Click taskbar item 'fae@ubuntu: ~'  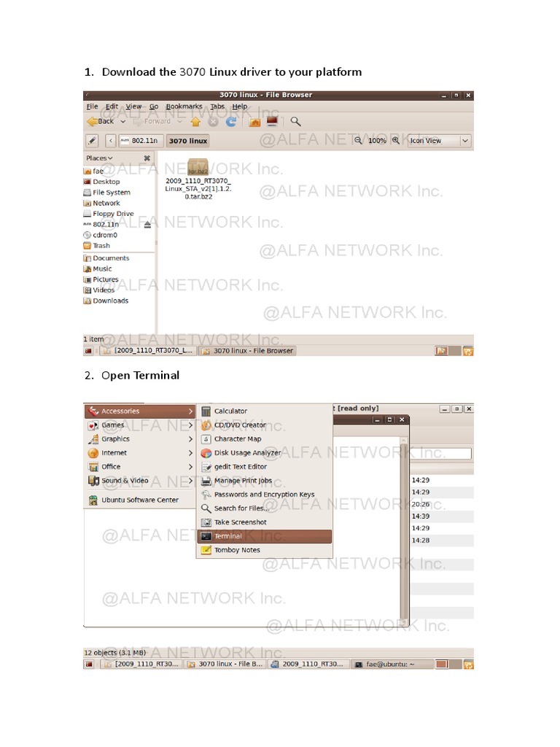point(392,664)
